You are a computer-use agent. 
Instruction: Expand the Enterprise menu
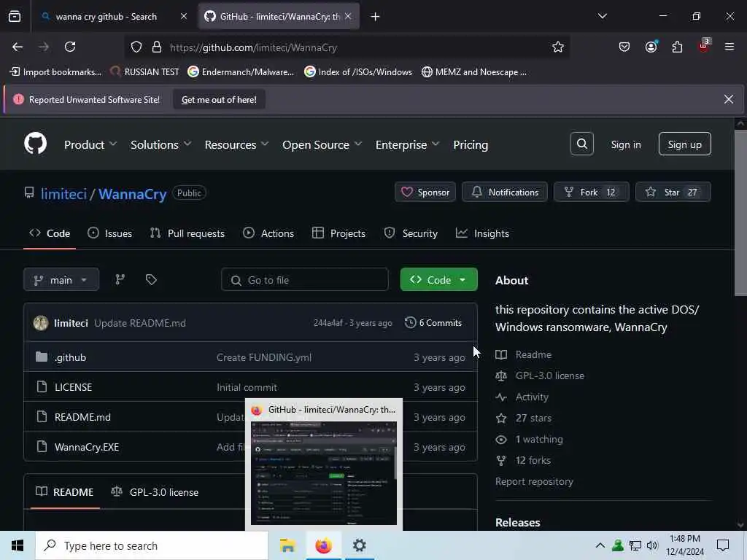tap(407, 144)
